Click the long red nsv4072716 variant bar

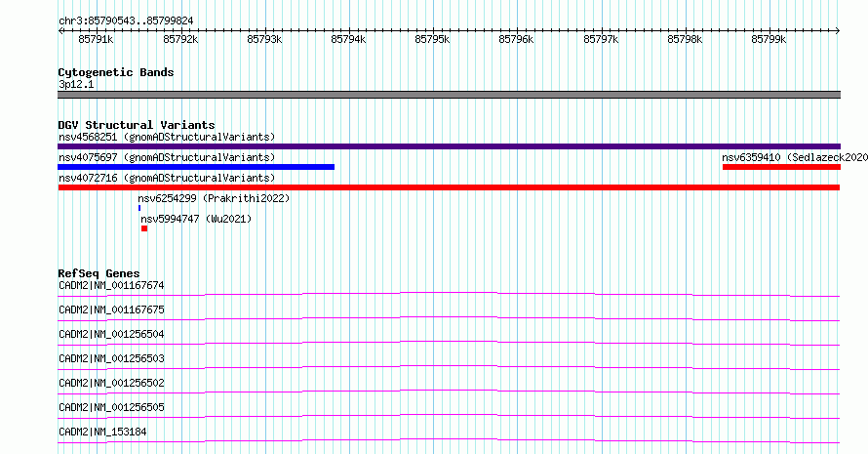pos(449,187)
